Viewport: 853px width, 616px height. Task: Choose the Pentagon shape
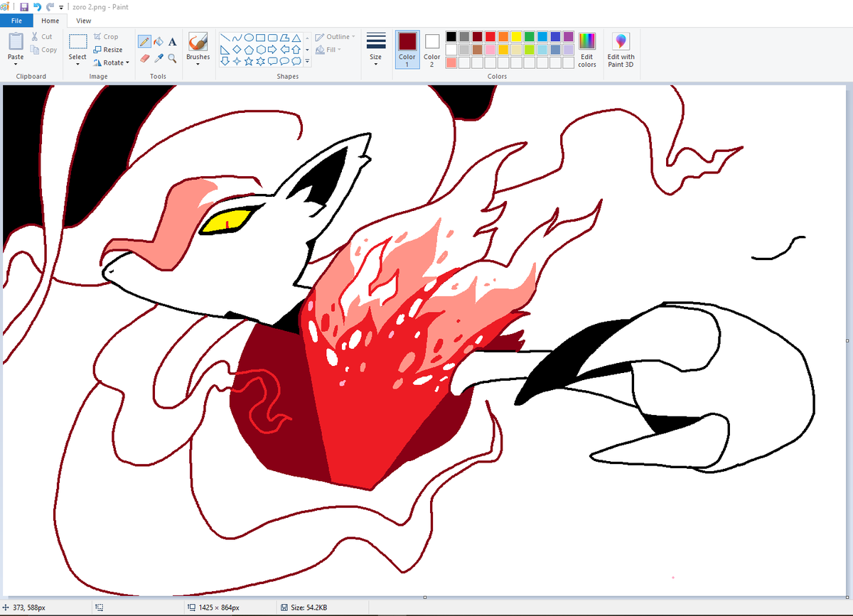[249, 50]
